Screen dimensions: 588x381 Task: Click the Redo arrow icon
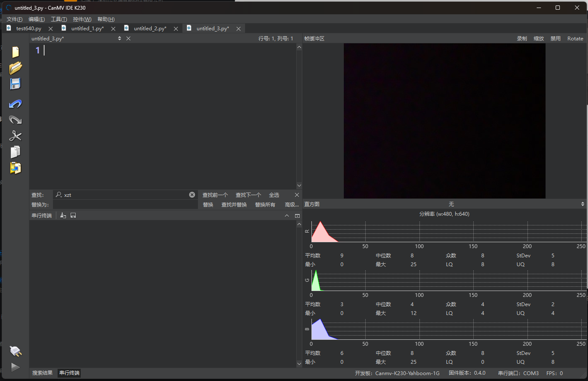(x=16, y=120)
